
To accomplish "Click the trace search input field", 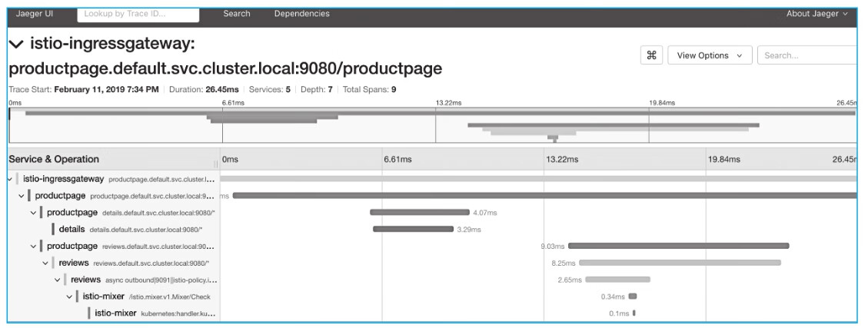I will pyautogui.click(x=807, y=56).
